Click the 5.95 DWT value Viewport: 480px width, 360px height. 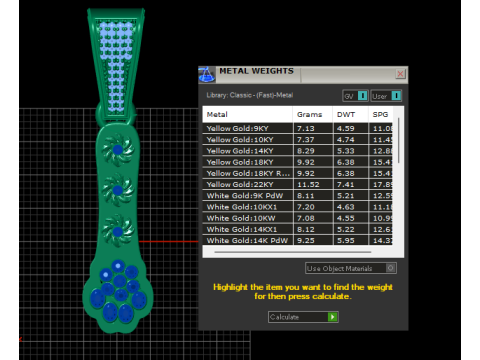click(x=345, y=240)
